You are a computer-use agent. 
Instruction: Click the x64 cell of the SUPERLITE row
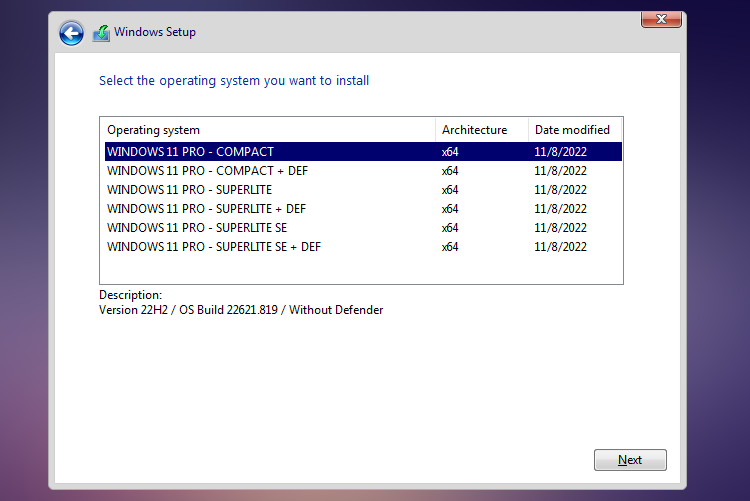coord(450,190)
